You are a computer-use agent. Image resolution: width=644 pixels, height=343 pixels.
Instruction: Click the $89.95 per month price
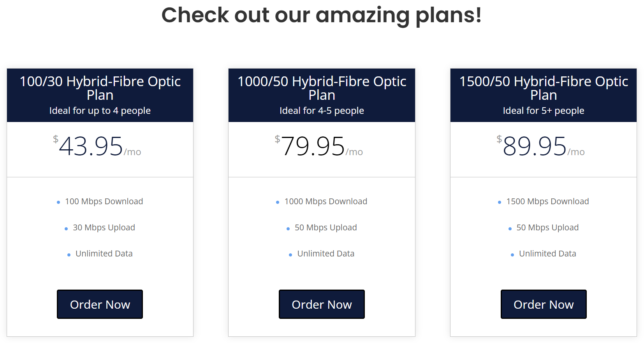point(540,146)
